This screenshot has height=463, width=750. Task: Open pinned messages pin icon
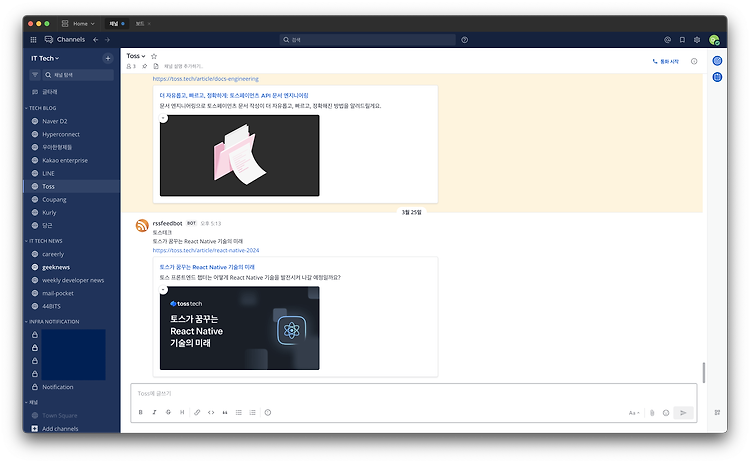[144, 66]
